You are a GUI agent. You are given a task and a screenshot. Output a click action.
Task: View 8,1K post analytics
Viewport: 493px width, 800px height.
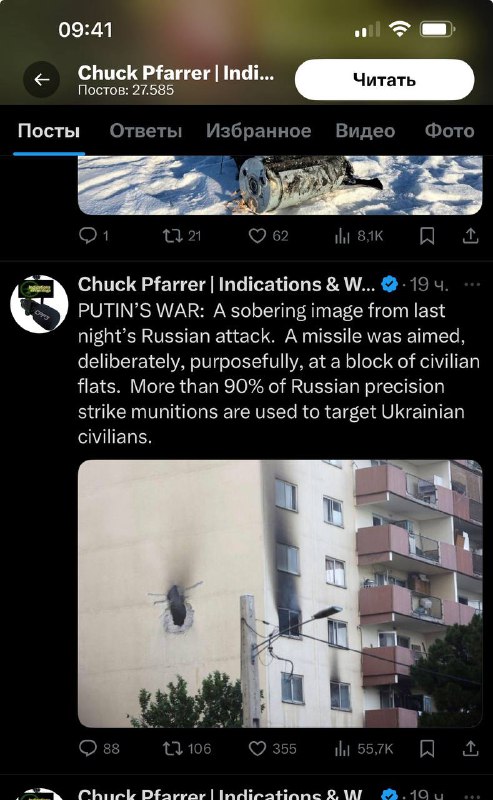click(x=359, y=235)
